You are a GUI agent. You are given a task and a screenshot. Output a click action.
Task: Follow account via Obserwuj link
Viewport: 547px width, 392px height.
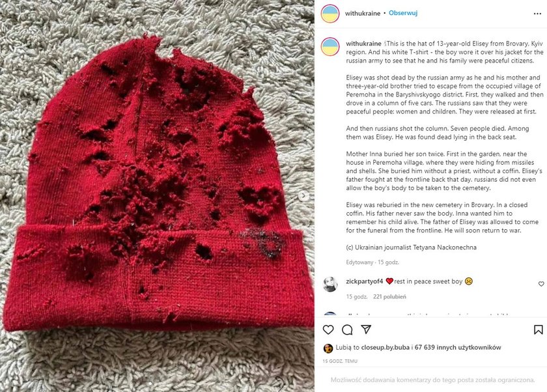(x=403, y=13)
